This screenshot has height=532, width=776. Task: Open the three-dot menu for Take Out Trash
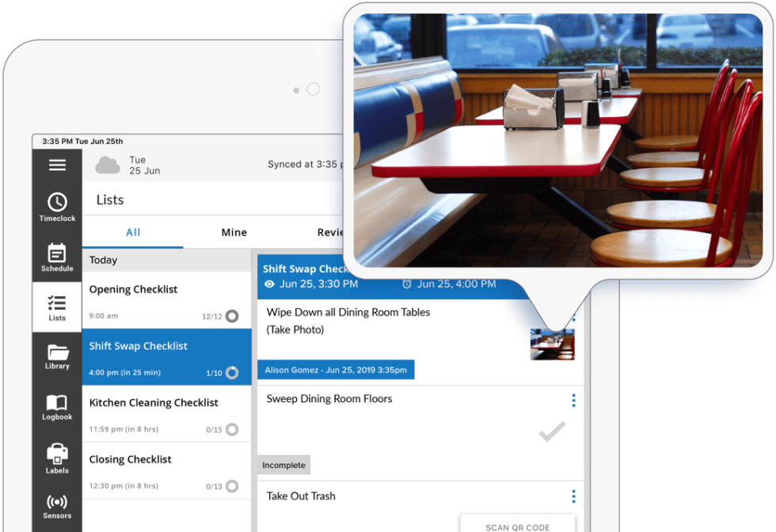point(573,496)
